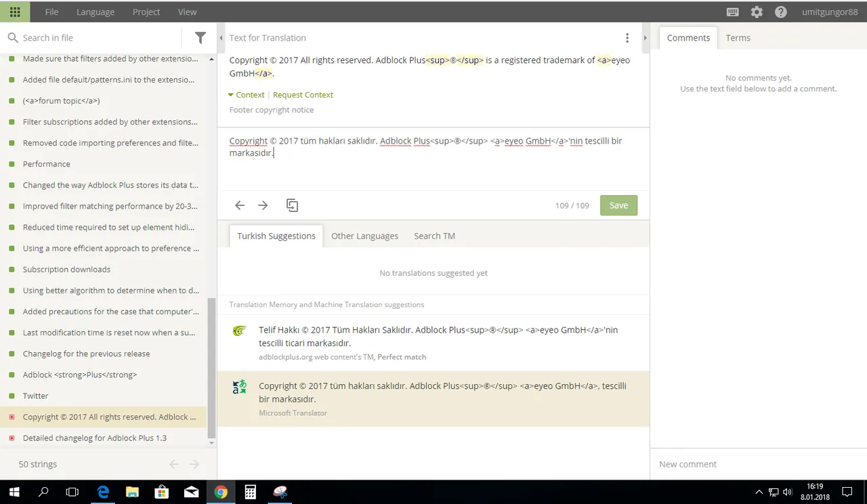This screenshot has width=867, height=504.
Task: Click the copy source text icon
Action: click(x=293, y=205)
